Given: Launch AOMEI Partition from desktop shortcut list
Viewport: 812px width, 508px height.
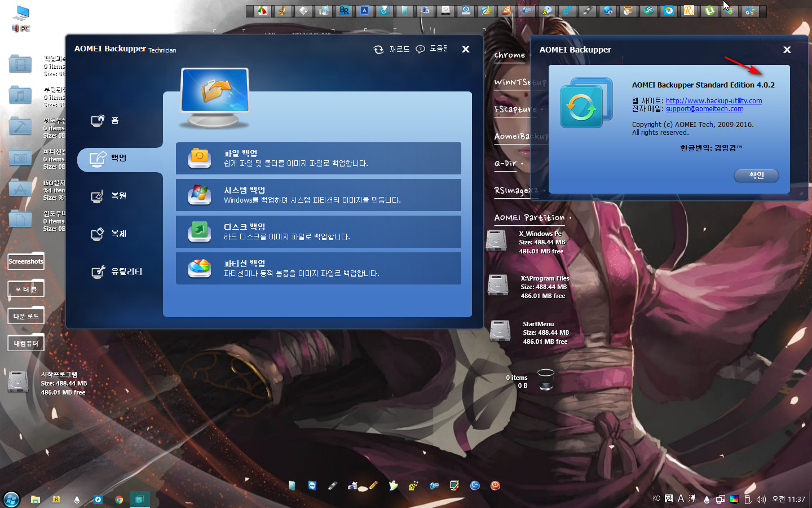Looking at the screenshot, I should 529,217.
